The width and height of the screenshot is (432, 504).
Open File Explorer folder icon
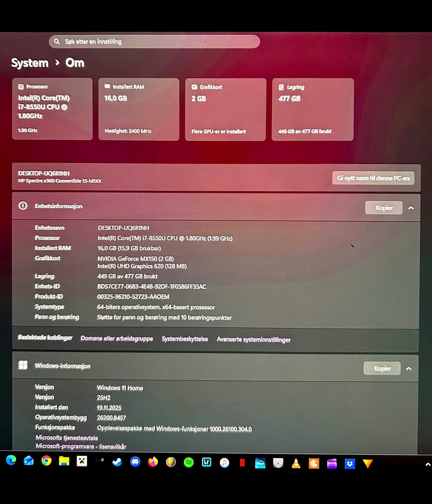coord(64,461)
